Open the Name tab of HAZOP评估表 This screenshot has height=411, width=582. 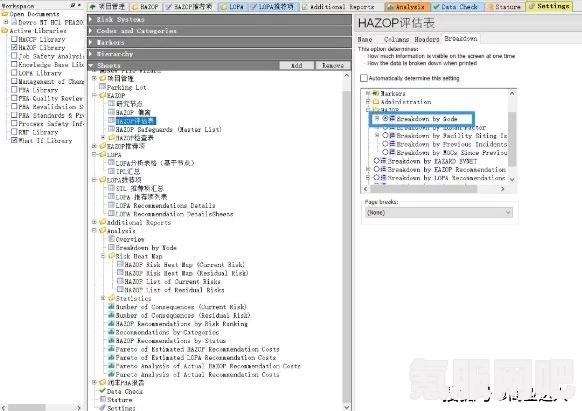point(365,39)
